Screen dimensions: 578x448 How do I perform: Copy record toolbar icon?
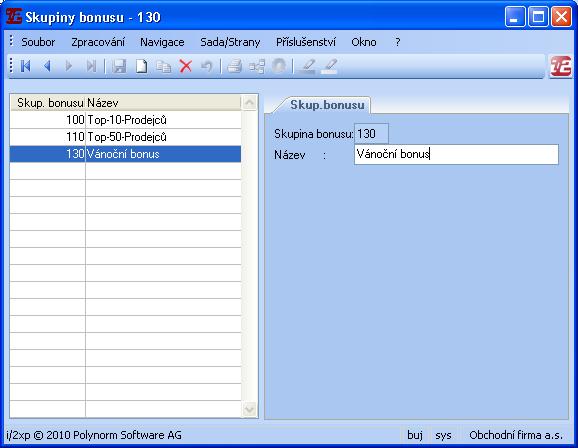pos(163,66)
